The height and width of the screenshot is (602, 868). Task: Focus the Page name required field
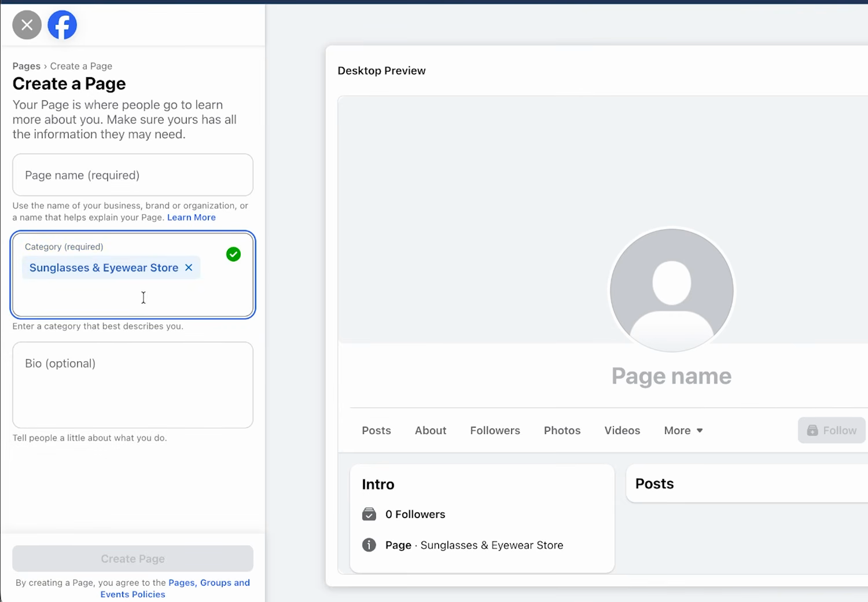click(133, 175)
